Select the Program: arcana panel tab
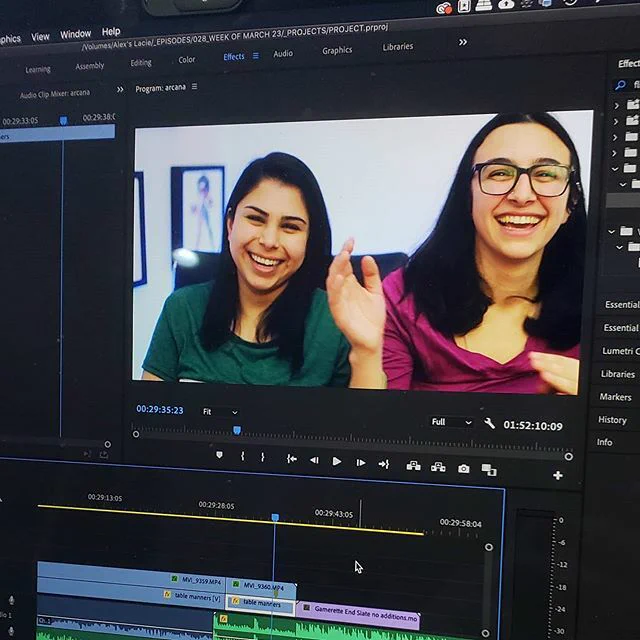Image resolution: width=640 pixels, height=640 pixels. tap(160, 88)
